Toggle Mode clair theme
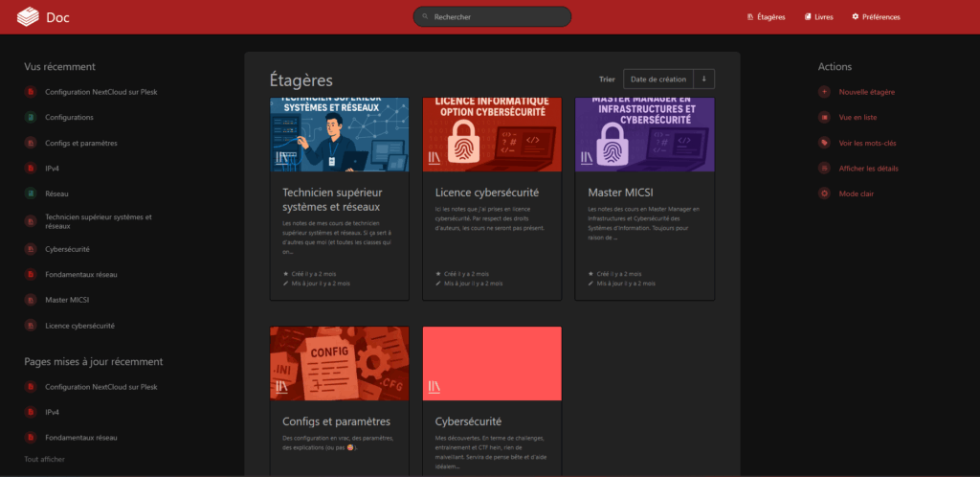This screenshot has height=477, width=980. (857, 193)
